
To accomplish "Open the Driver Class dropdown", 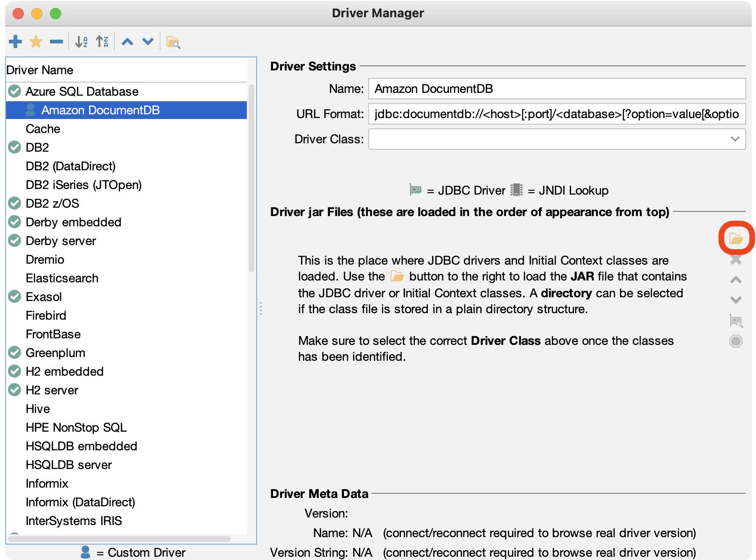I will tap(557, 139).
